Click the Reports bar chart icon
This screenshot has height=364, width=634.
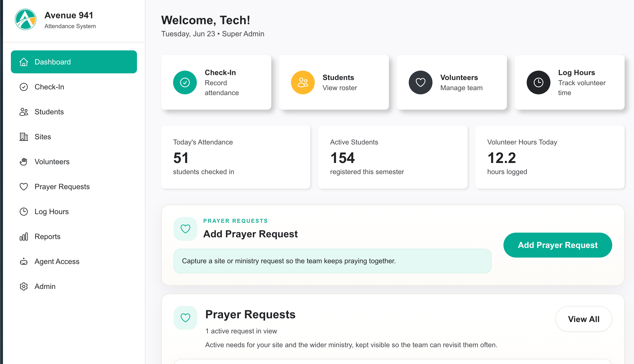(24, 237)
